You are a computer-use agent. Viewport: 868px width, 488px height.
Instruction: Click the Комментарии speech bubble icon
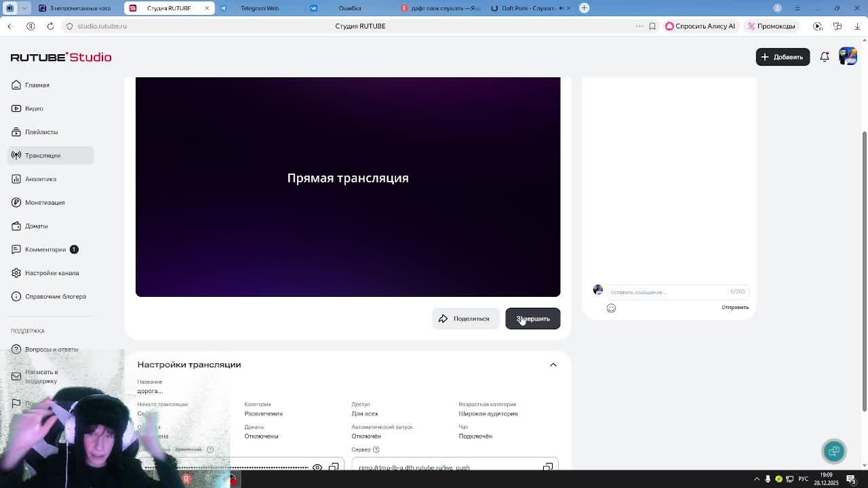tap(16, 249)
